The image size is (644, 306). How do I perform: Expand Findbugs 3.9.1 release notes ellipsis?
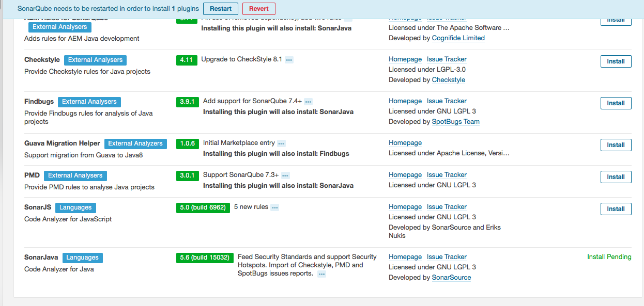click(x=309, y=102)
